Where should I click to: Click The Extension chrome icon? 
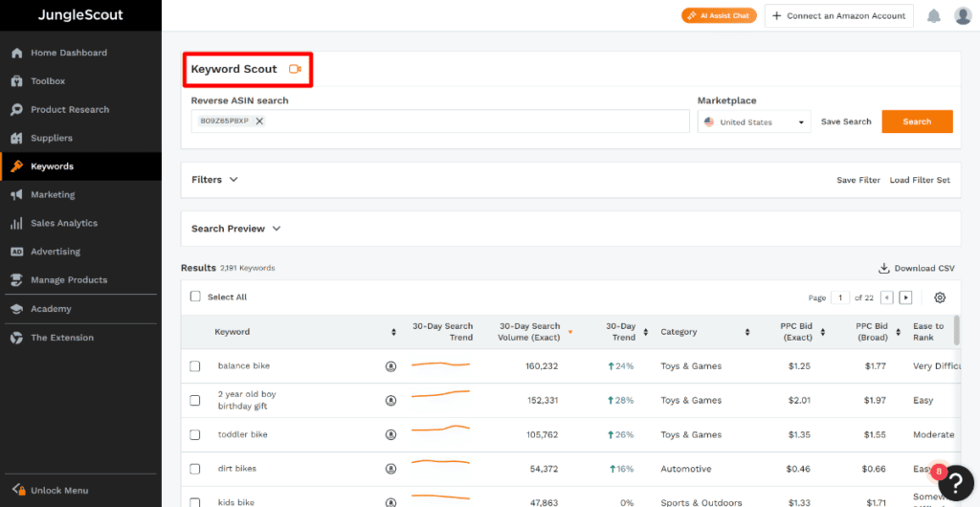tap(17, 338)
